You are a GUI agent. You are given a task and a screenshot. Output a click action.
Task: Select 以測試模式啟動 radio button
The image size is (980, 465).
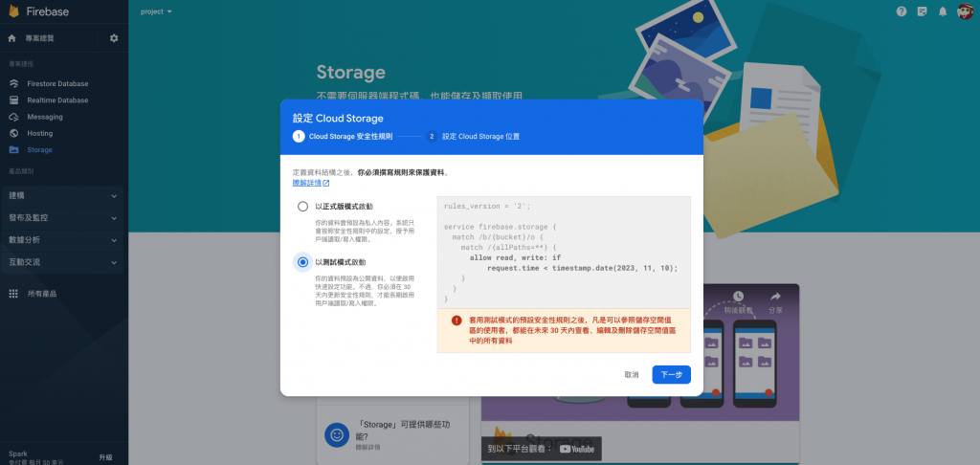coord(303,262)
